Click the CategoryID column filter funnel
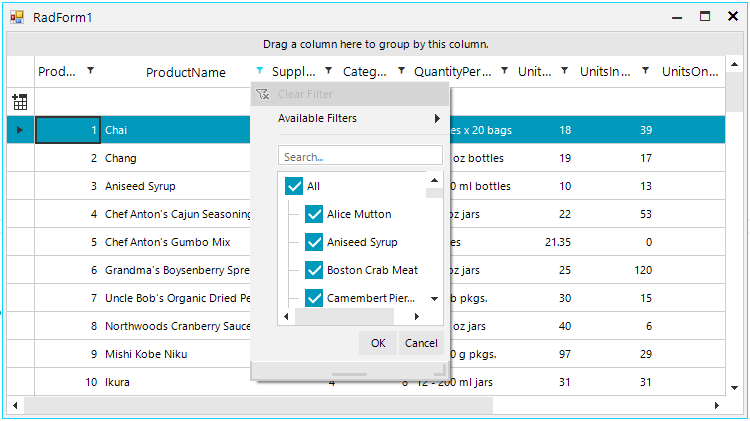This screenshot has width=750, height=421. [x=401, y=71]
